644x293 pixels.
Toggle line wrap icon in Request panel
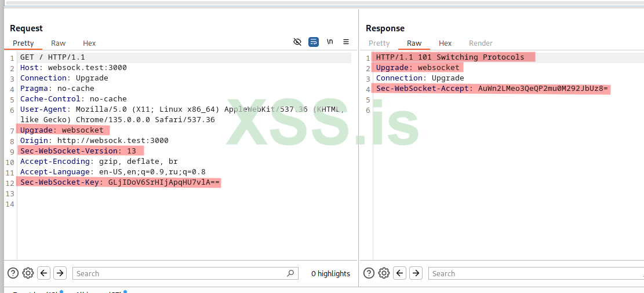(x=314, y=42)
